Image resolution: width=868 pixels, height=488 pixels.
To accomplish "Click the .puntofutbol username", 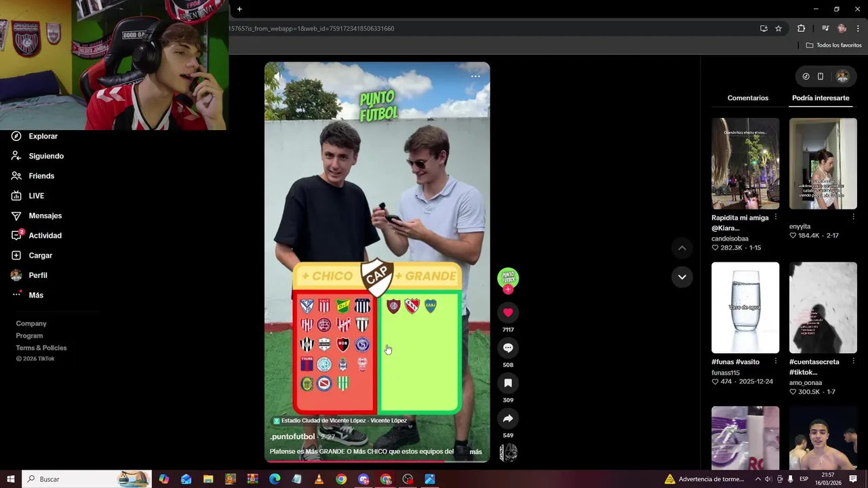I will [x=292, y=437].
